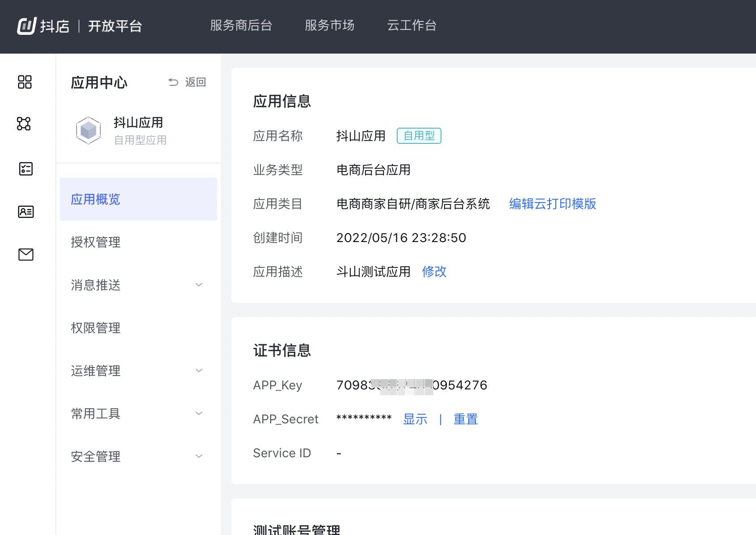Click the 编辑云打印模版 link

click(553, 204)
